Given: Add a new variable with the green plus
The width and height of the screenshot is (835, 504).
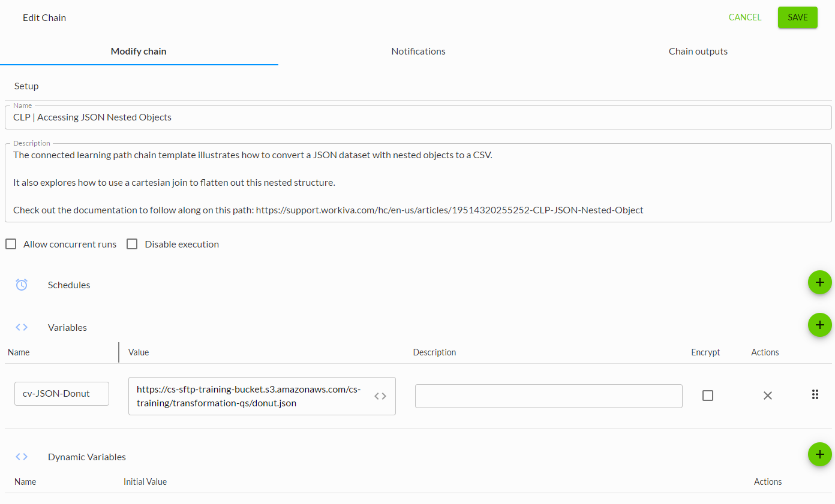Looking at the screenshot, I should (x=819, y=325).
